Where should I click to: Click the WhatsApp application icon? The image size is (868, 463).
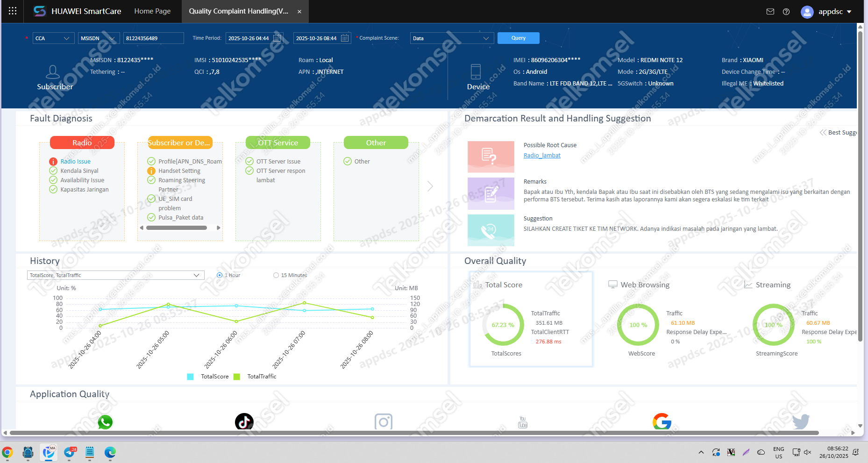105,422
